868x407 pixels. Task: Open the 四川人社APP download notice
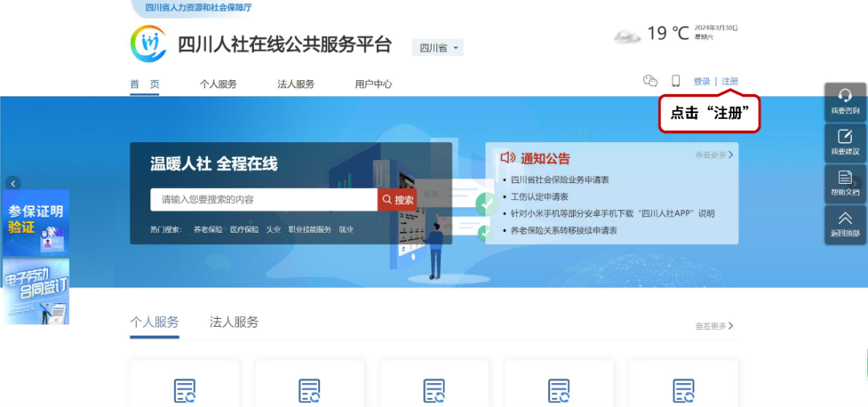coord(612,214)
